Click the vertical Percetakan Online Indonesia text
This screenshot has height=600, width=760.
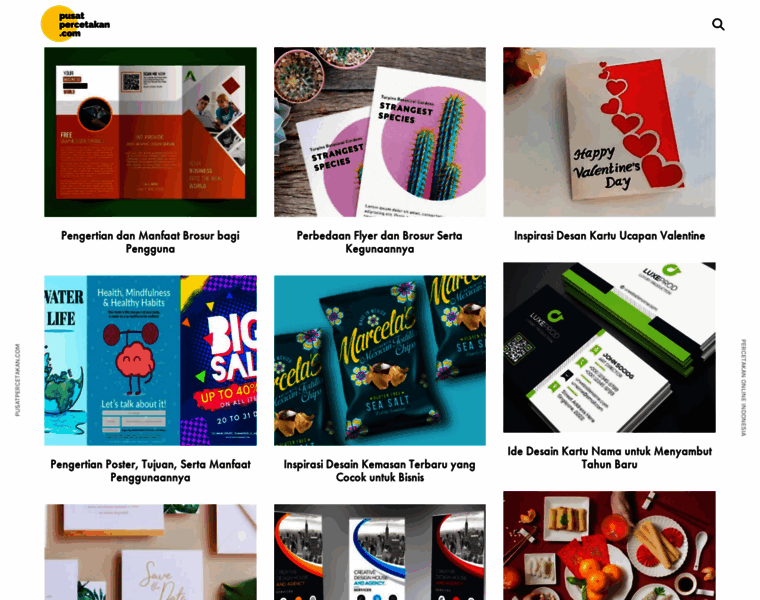pos(743,388)
